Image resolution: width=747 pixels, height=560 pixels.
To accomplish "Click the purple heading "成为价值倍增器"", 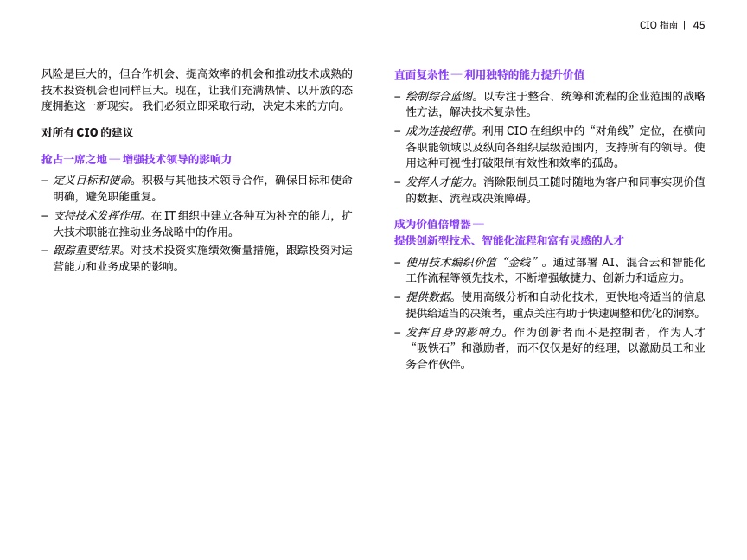I will pos(438,224).
